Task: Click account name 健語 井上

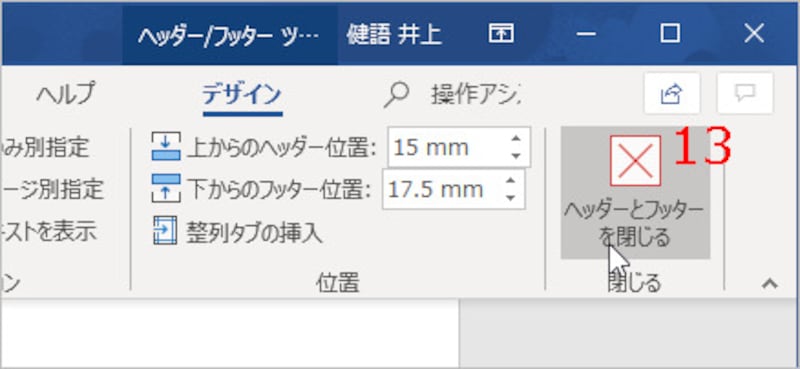Action: (x=393, y=35)
